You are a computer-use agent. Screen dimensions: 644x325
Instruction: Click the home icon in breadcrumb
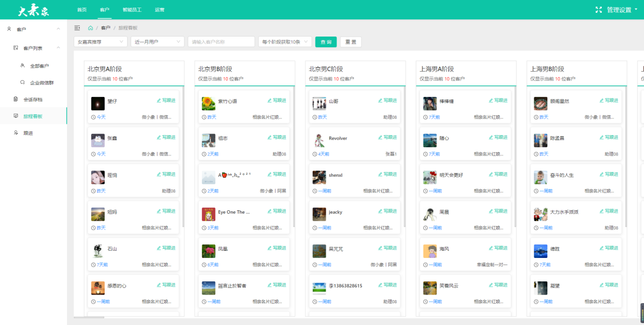pyautogui.click(x=90, y=28)
